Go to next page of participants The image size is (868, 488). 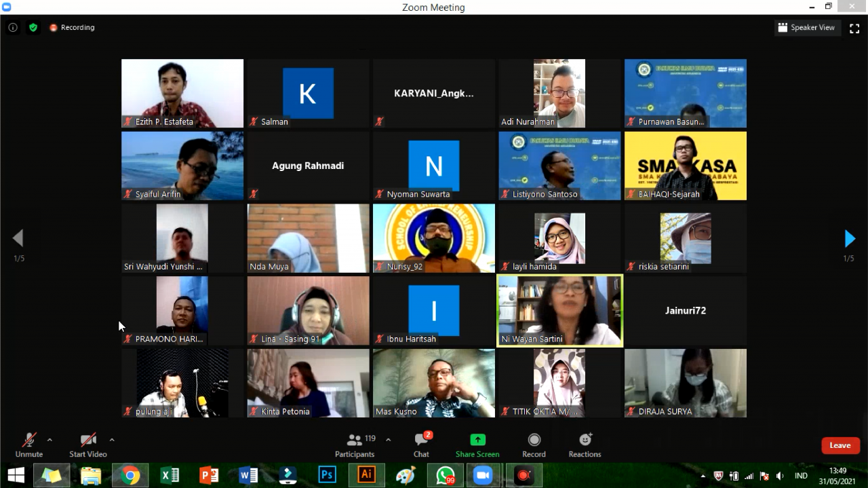849,239
